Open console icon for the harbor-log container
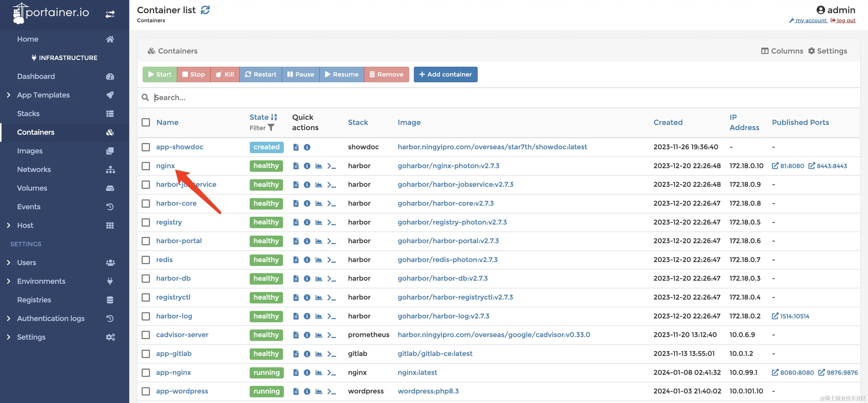 click(332, 316)
